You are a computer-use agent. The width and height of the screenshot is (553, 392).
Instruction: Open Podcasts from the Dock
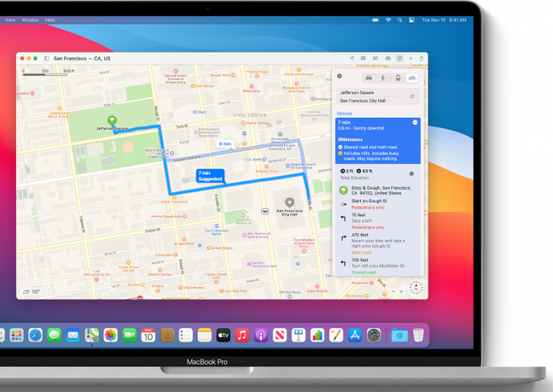(x=261, y=335)
